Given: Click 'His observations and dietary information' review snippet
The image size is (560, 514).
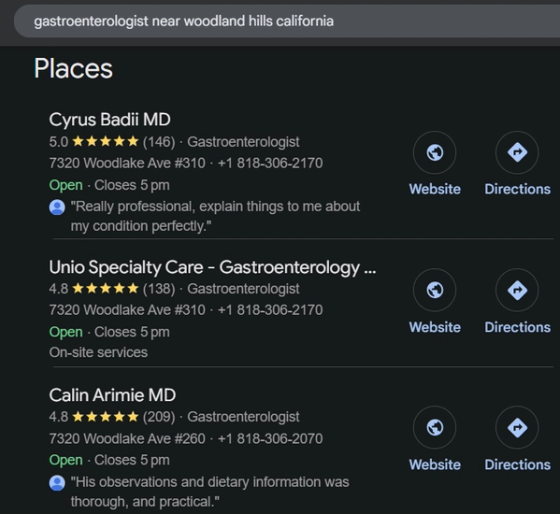Looking at the screenshot, I should point(210,492).
